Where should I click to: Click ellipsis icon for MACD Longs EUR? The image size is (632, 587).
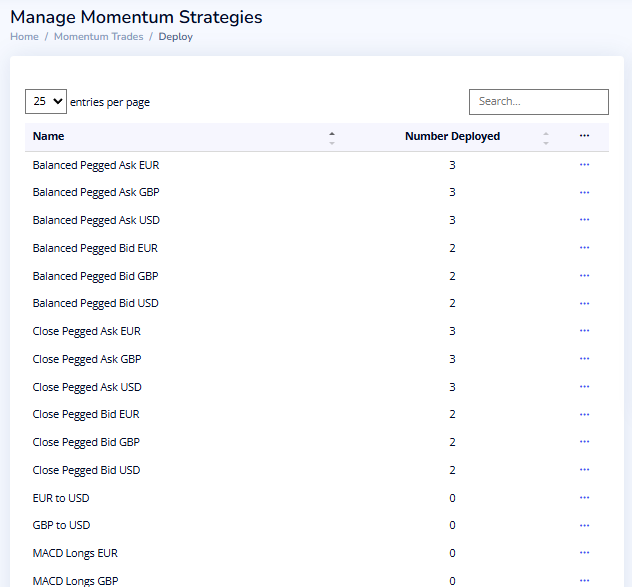point(584,553)
